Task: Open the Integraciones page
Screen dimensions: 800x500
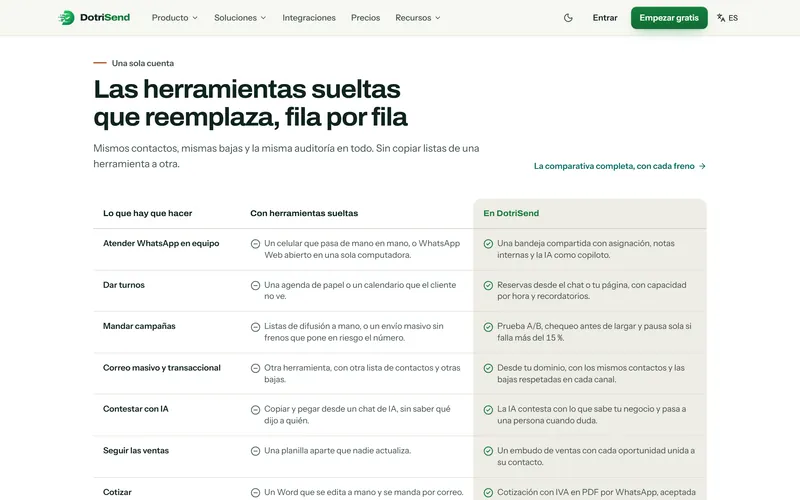Action: click(309, 18)
